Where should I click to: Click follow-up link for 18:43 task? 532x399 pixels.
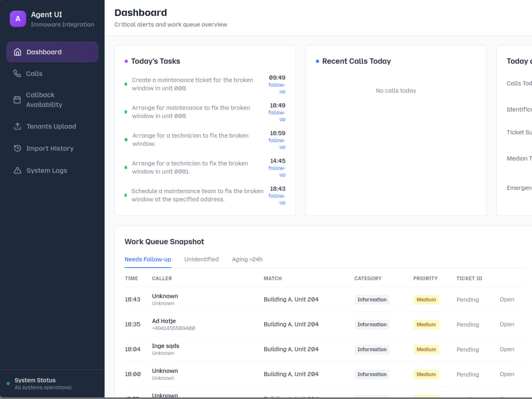click(277, 199)
